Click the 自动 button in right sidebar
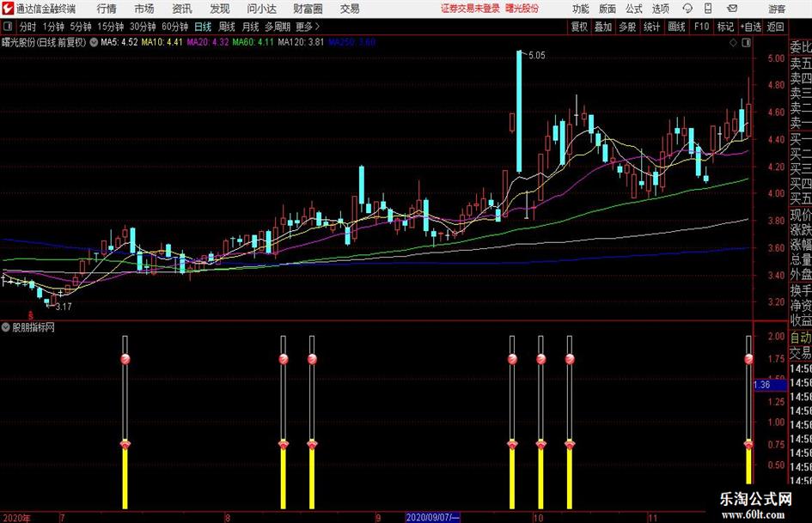Image resolution: width=812 pixels, height=523 pixels. tap(801, 338)
